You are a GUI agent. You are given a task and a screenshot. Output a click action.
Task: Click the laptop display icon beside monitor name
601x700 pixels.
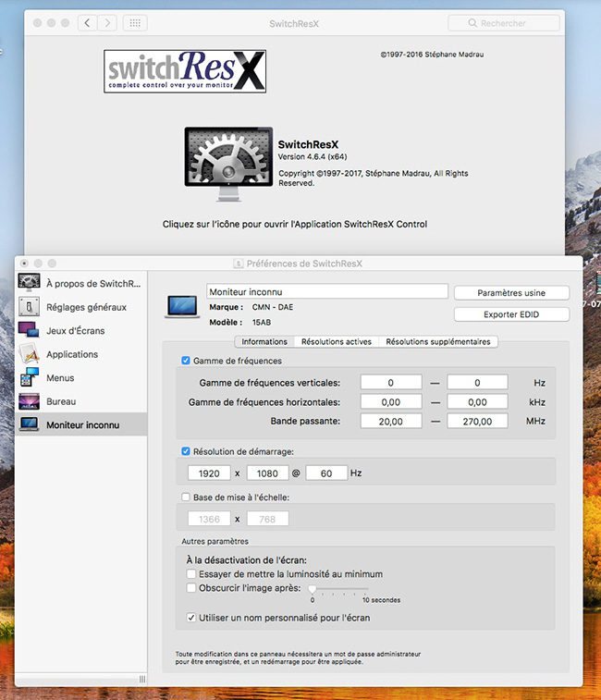[x=182, y=307]
